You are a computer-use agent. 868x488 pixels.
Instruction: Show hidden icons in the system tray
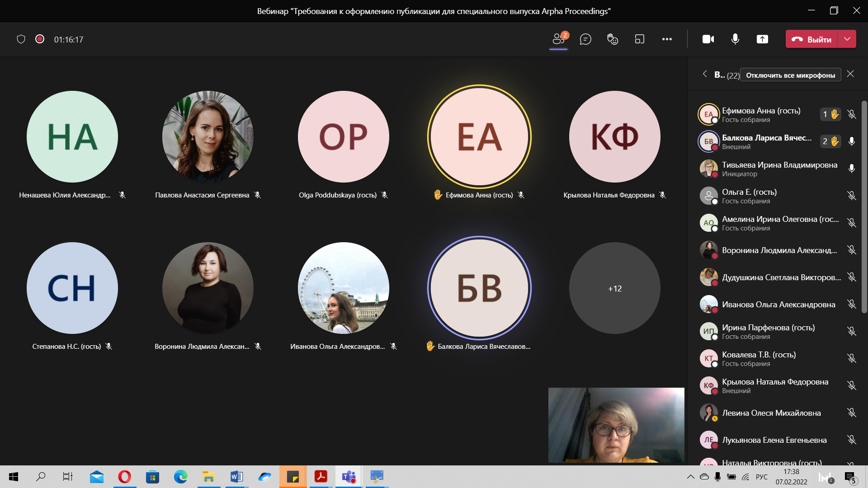pyautogui.click(x=690, y=477)
